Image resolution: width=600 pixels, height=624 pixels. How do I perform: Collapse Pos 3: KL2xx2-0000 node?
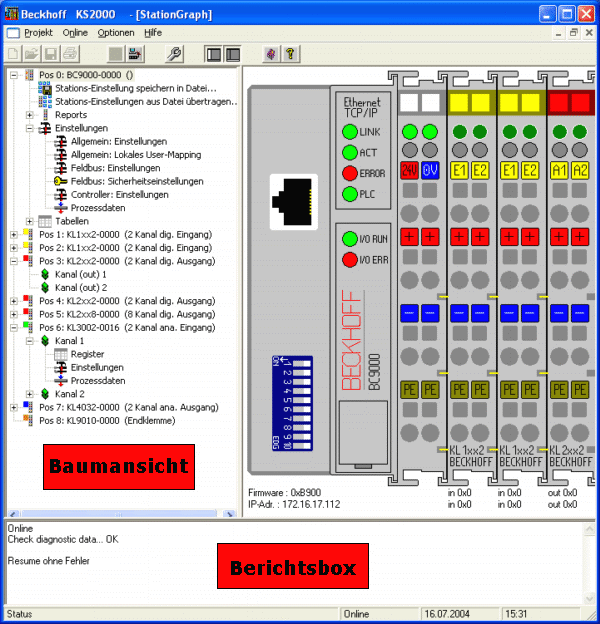pos(14,261)
